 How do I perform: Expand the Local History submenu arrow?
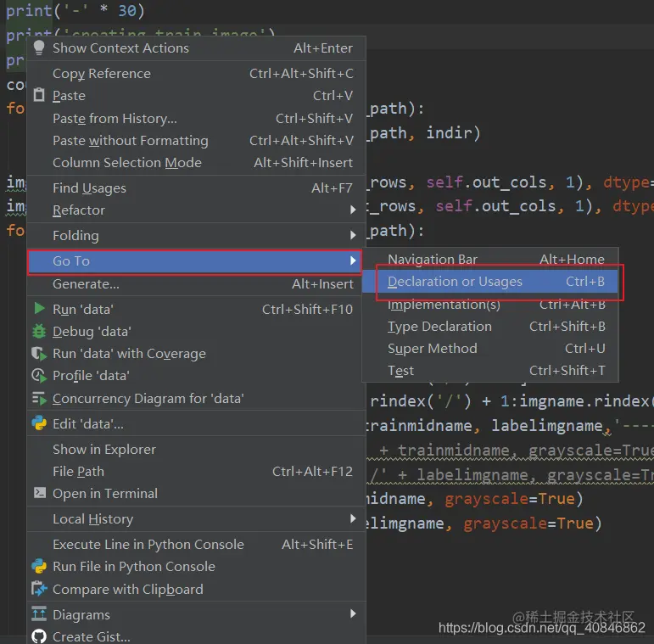pos(353,518)
